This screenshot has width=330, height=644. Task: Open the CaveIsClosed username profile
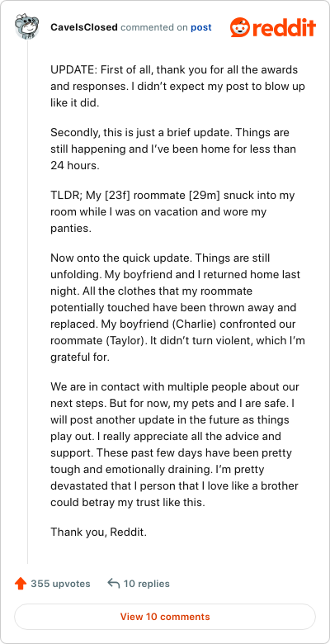click(x=84, y=27)
